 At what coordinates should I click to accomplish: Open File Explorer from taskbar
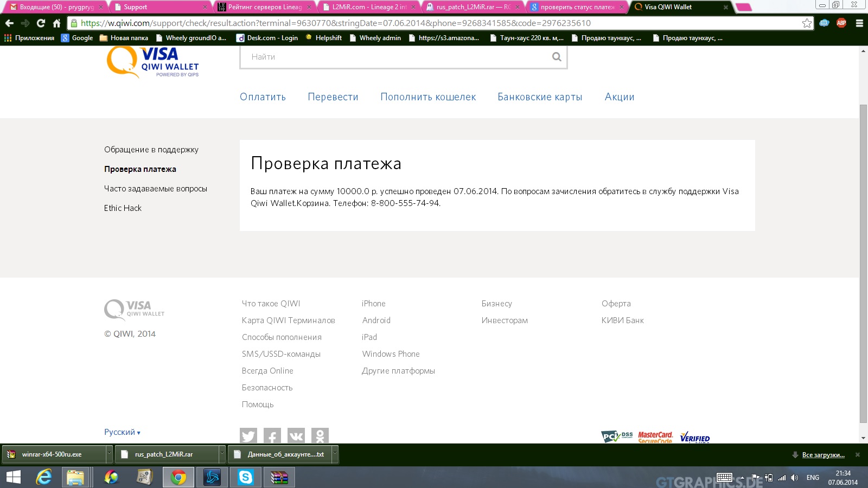click(75, 477)
